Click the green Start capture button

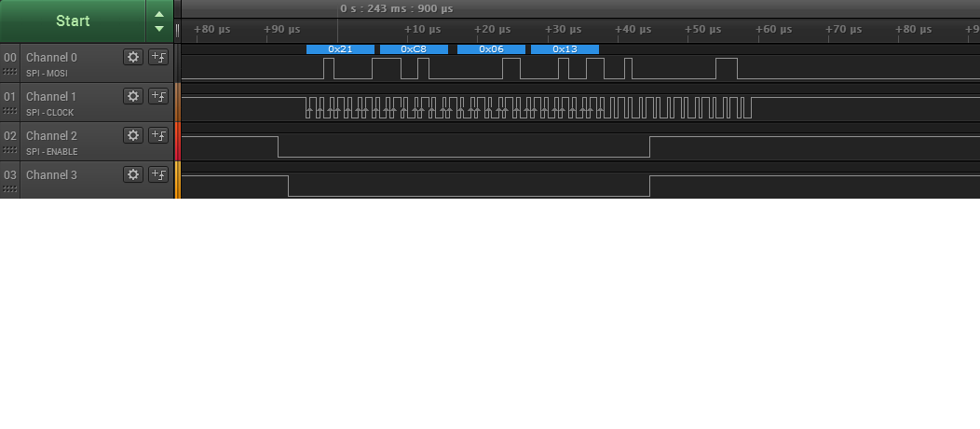point(73,21)
